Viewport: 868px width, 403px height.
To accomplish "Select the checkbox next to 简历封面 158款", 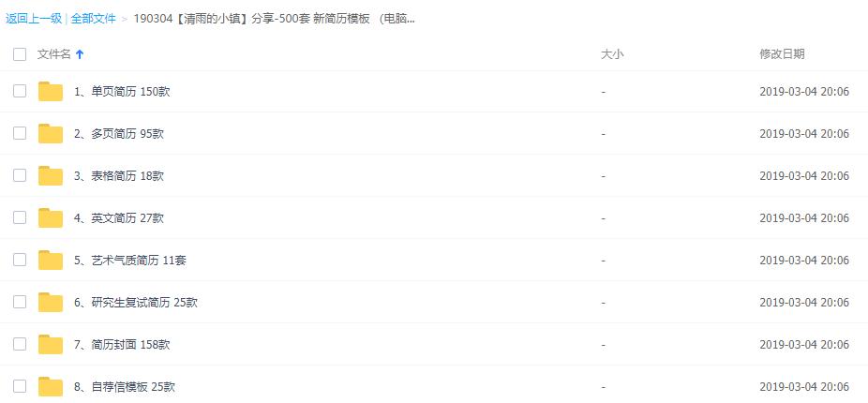I will 20,344.
